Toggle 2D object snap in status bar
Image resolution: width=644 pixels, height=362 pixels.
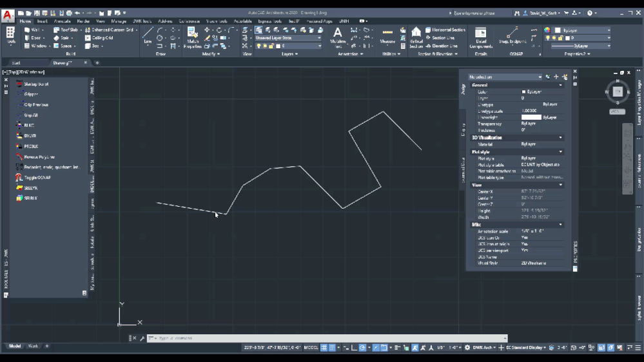click(x=384, y=348)
